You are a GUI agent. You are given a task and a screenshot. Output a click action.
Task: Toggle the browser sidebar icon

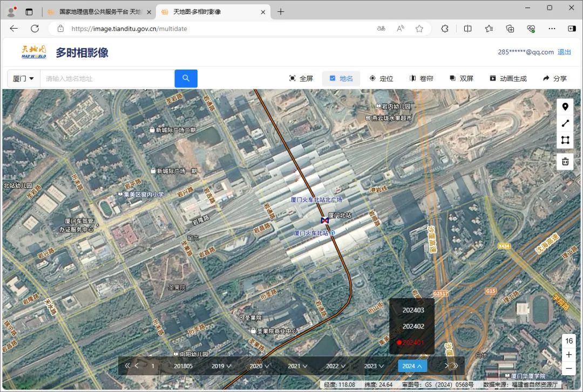(x=572, y=29)
